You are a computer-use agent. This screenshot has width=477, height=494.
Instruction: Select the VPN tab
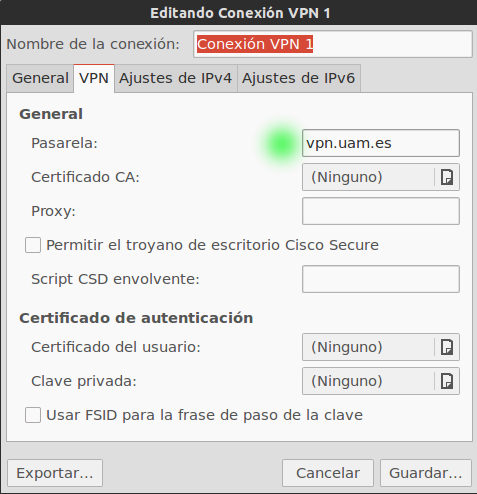pos(94,78)
